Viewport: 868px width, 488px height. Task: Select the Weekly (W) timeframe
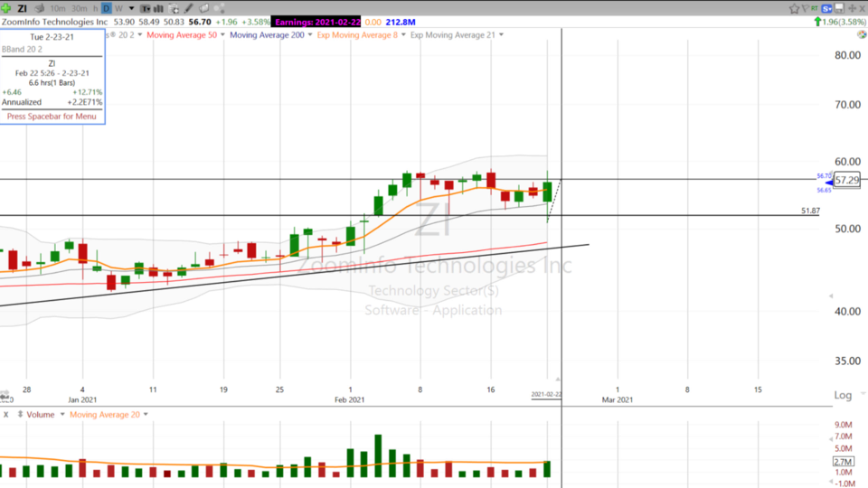118,8
